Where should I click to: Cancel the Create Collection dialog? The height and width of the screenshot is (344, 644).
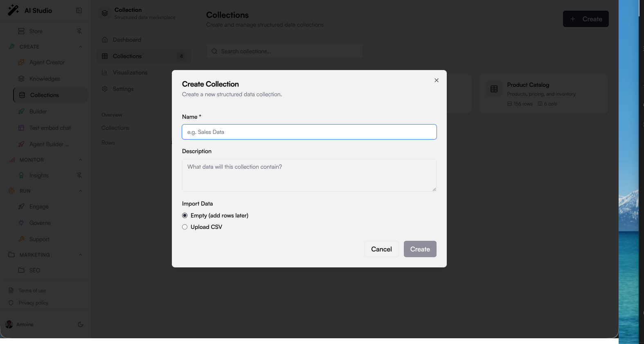381,249
